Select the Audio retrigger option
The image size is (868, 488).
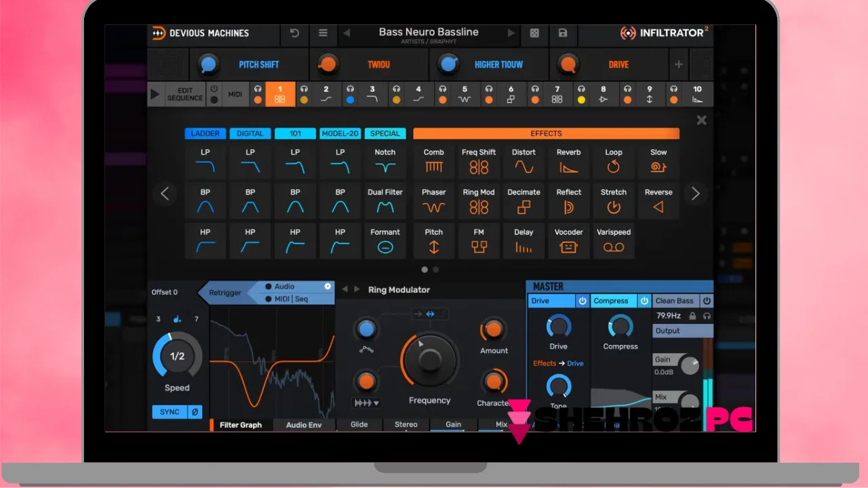tap(284, 287)
